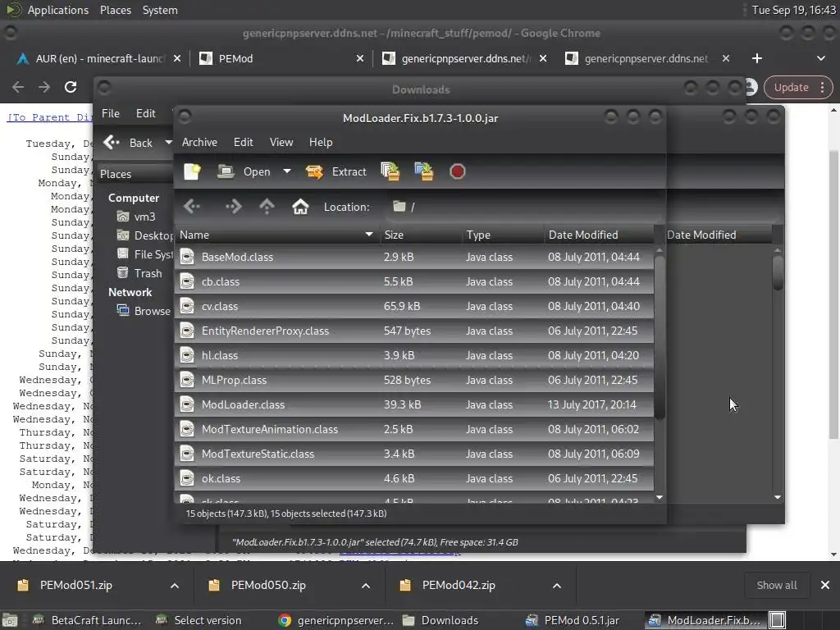The width and height of the screenshot is (840, 630).
Task: Open the Edit menu in archive manager
Action: pos(243,142)
